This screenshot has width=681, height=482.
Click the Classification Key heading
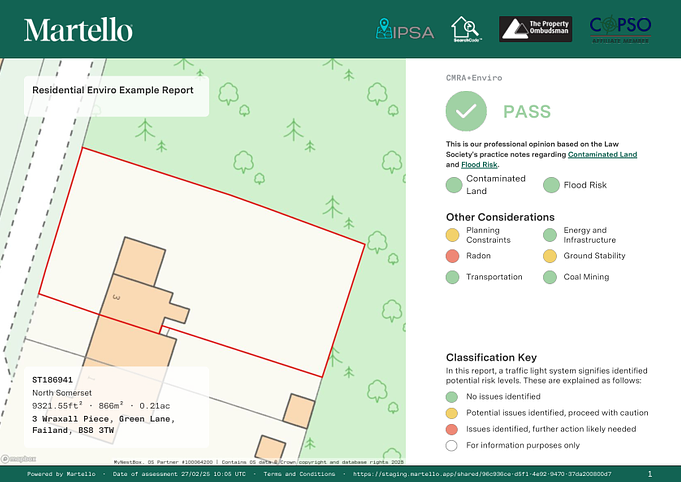[x=491, y=357]
